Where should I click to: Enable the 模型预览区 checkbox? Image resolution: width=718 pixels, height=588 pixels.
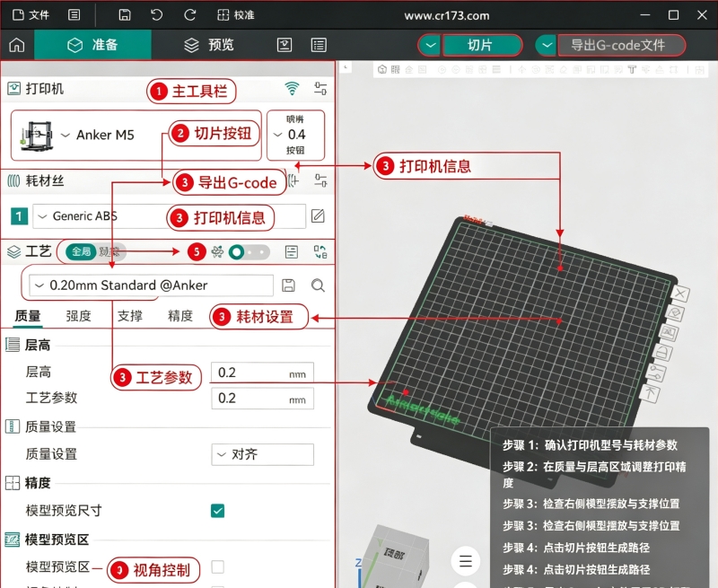(217, 567)
